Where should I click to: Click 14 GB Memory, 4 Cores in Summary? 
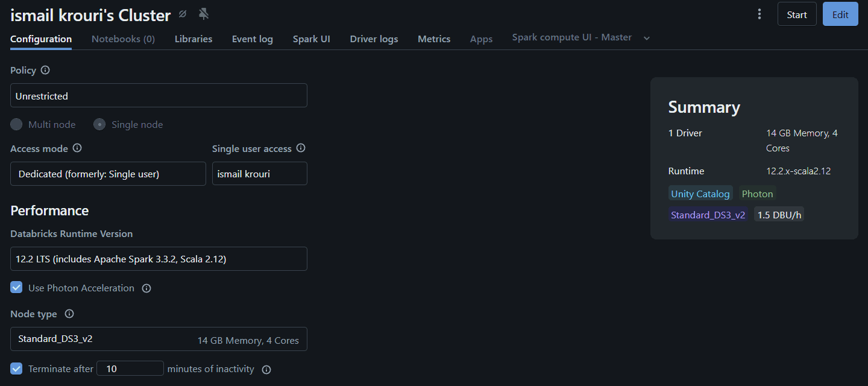(802, 141)
